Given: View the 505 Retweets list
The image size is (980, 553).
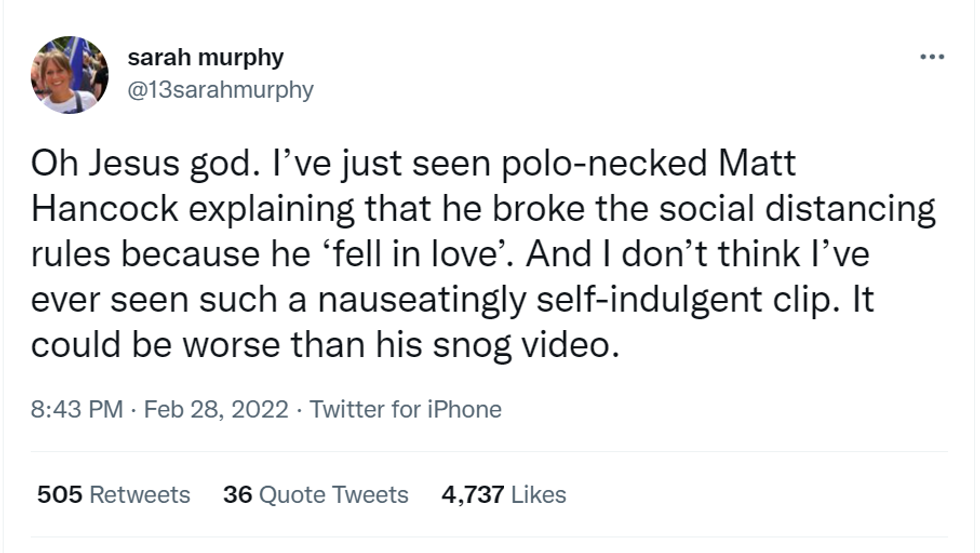Looking at the screenshot, I should 113,495.
